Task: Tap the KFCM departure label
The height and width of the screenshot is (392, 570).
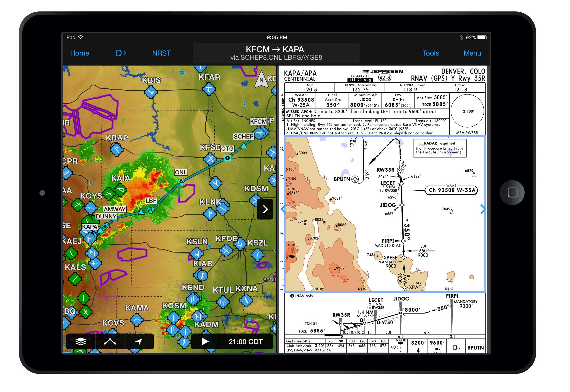Action: tap(258, 121)
